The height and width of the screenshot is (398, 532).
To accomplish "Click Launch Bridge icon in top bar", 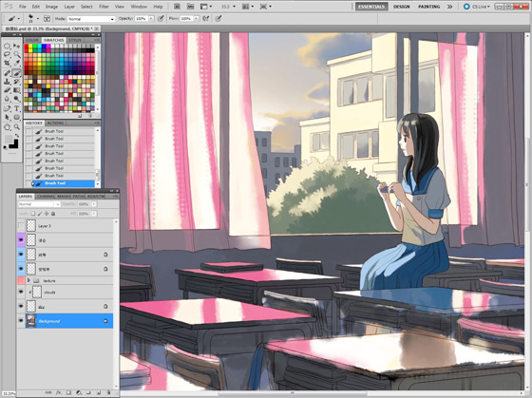I will click(x=177, y=7).
